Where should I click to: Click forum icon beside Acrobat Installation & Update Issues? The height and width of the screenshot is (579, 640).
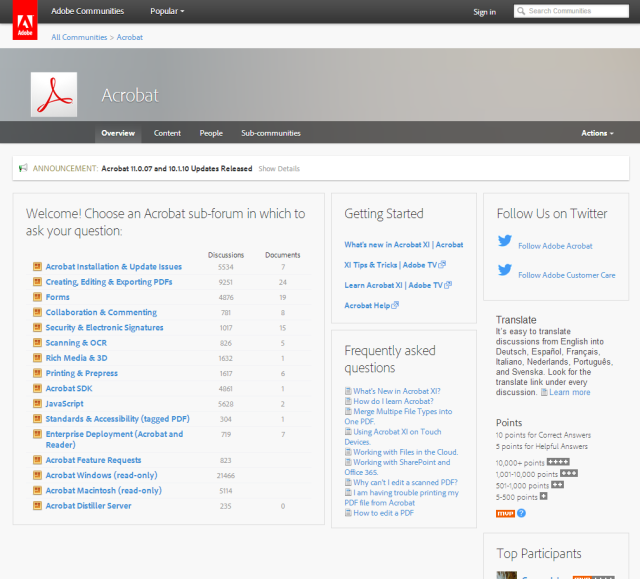click(37, 266)
